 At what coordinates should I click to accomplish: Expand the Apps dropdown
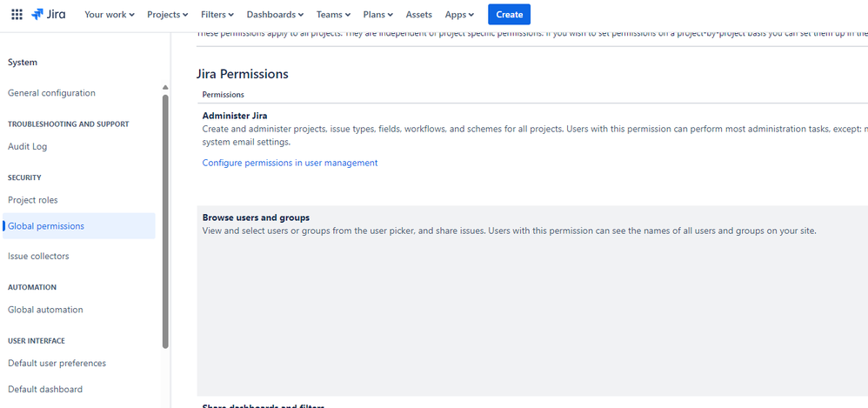click(459, 15)
